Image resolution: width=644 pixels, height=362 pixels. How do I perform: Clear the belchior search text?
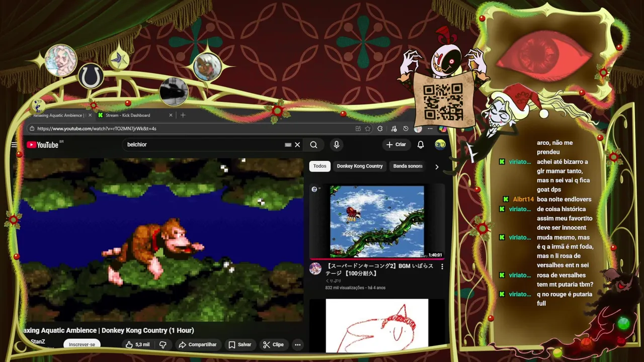click(x=297, y=145)
